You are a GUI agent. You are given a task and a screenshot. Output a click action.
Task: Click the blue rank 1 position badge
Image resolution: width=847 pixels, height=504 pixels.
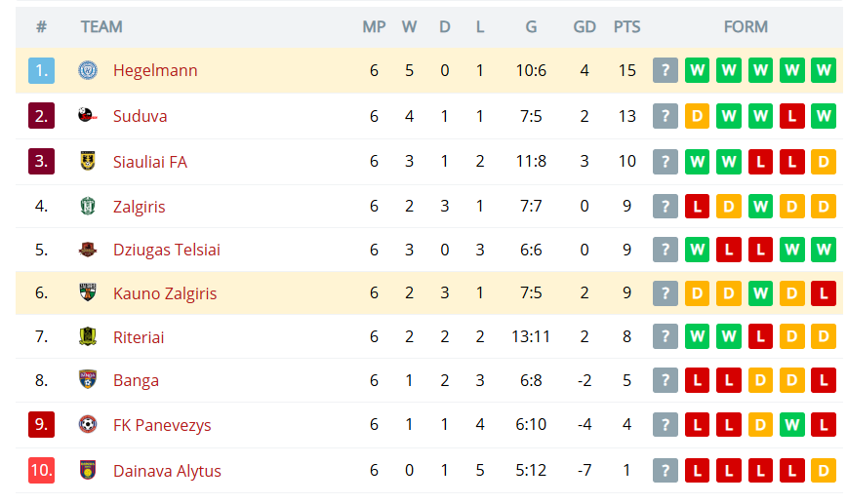tap(42, 70)
